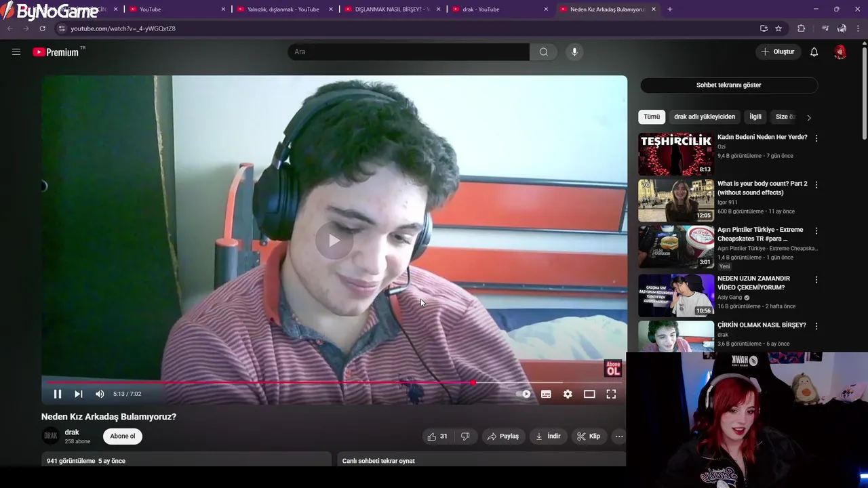Create a clip with Klip button
This screenshot has width=868, height=488.
click(589, 436)
